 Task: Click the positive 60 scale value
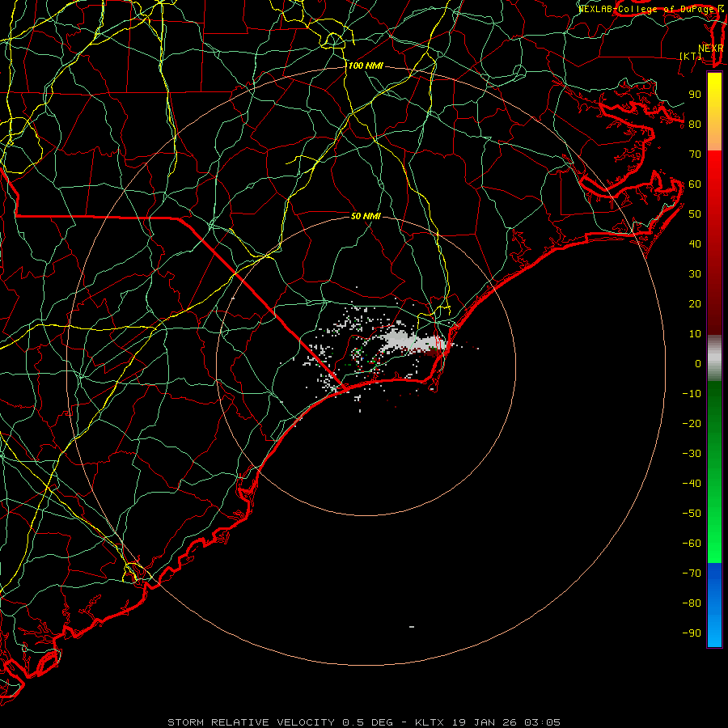(x=695, y=184)
